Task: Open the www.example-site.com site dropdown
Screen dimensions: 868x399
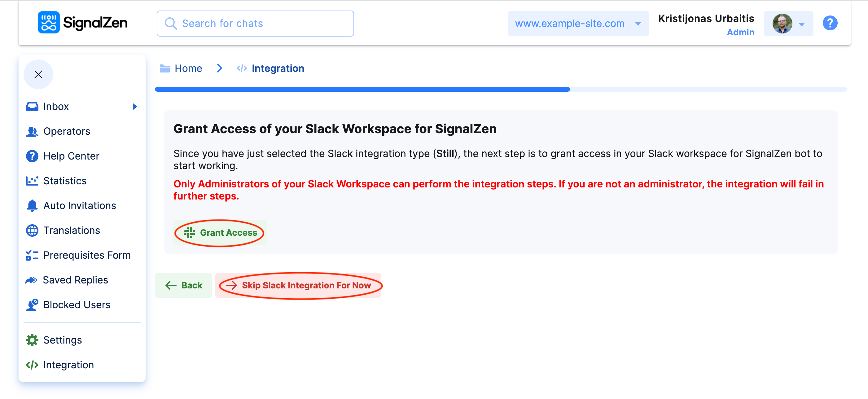Action: [577, 24]
